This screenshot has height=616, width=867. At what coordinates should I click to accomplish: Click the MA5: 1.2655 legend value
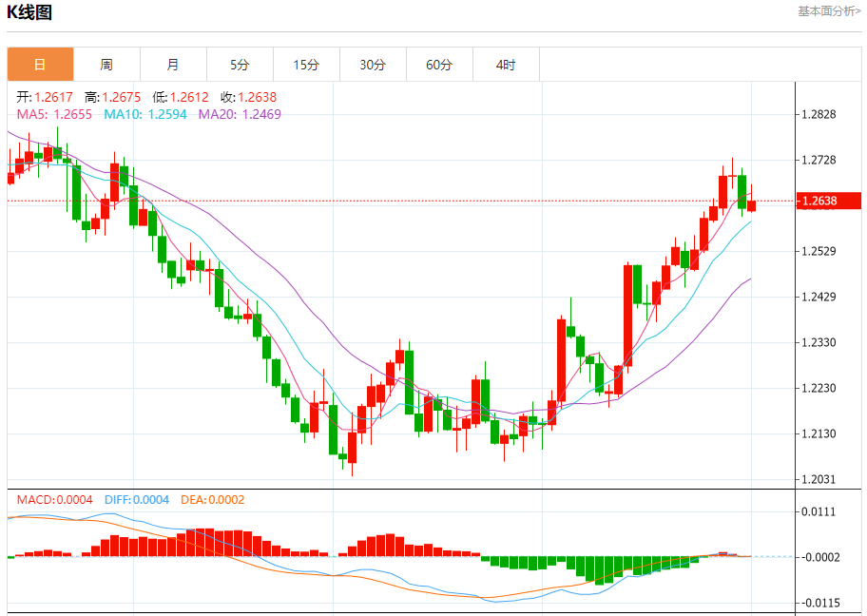54,114
